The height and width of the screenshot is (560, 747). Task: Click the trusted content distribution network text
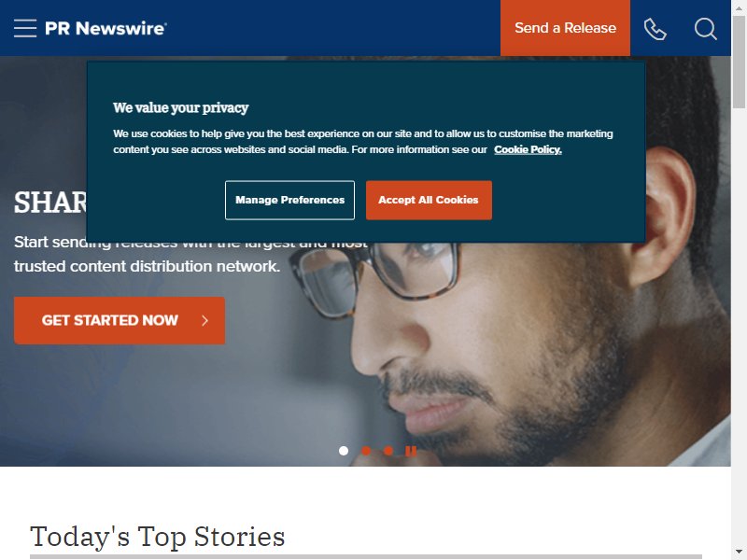click(x=147, y=266)
